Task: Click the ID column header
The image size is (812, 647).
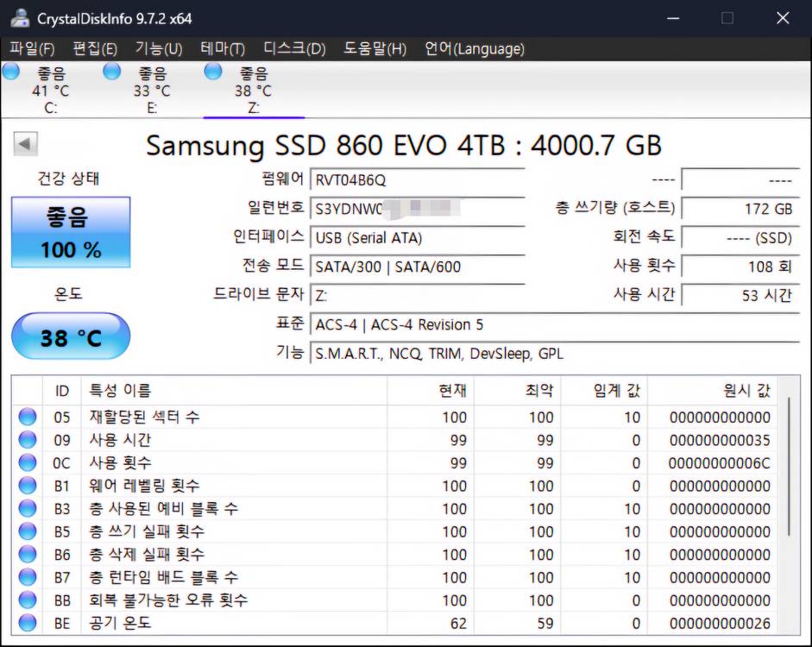Action: click(61, 390)
